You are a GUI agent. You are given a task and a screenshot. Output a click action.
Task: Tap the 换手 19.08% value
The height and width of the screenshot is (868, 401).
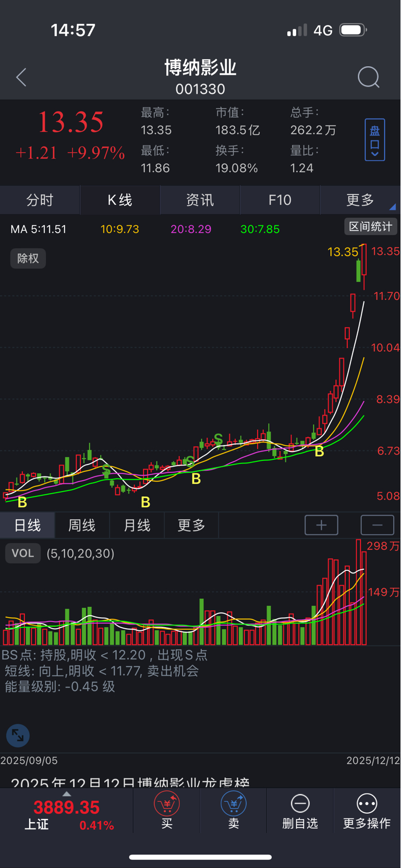(x=237, y=168)
